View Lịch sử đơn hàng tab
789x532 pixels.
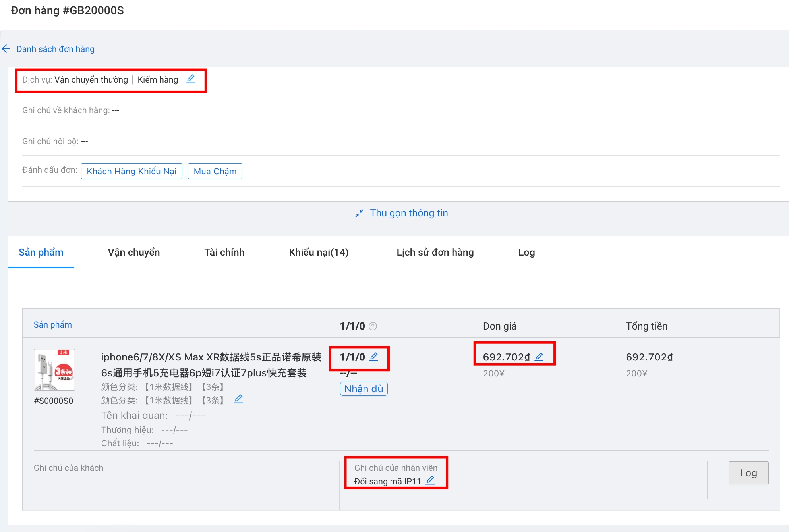[x=435, y=252]
